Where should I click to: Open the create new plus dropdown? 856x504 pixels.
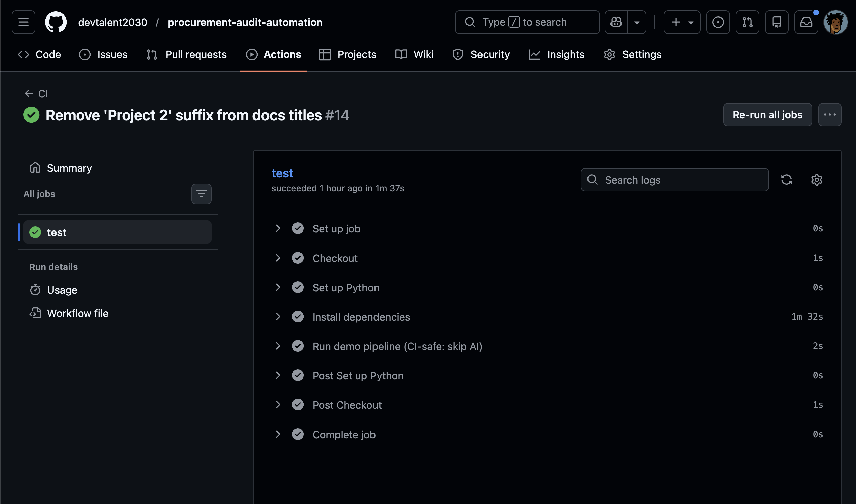pos(681,22)
